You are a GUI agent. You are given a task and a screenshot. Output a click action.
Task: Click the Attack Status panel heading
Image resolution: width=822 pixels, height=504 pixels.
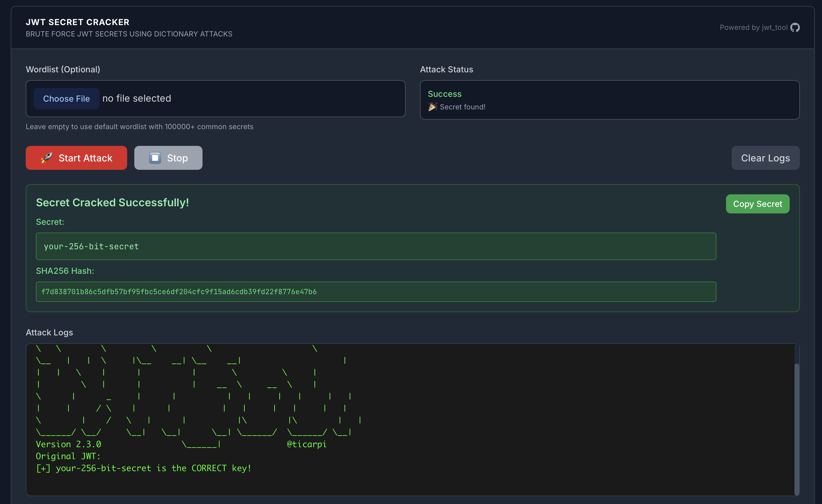click(447, 69)
